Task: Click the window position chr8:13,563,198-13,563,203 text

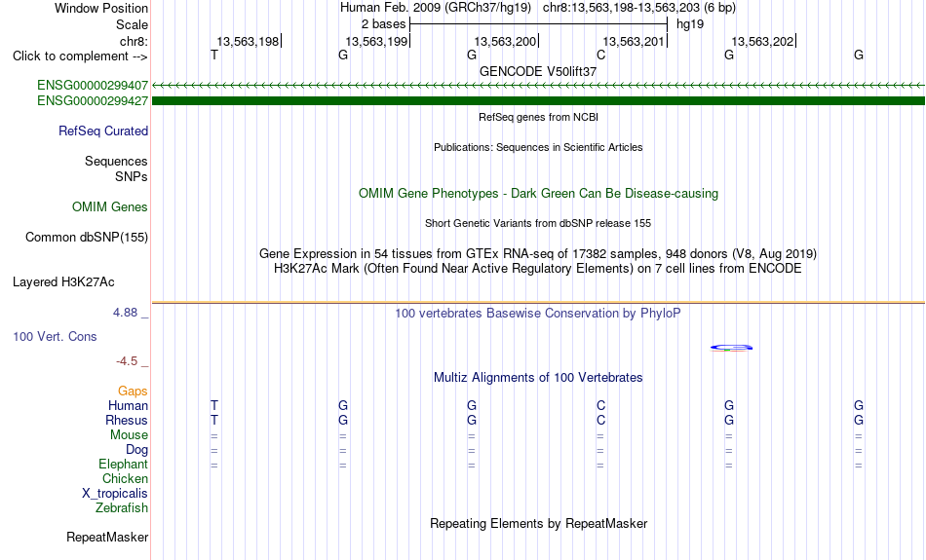Action: click(x=639, y=8)
